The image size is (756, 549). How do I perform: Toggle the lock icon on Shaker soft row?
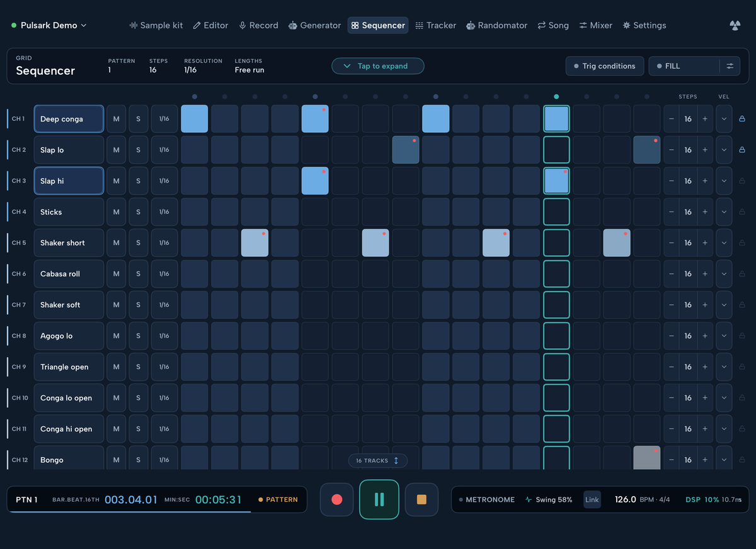click(x=742, y=305)
